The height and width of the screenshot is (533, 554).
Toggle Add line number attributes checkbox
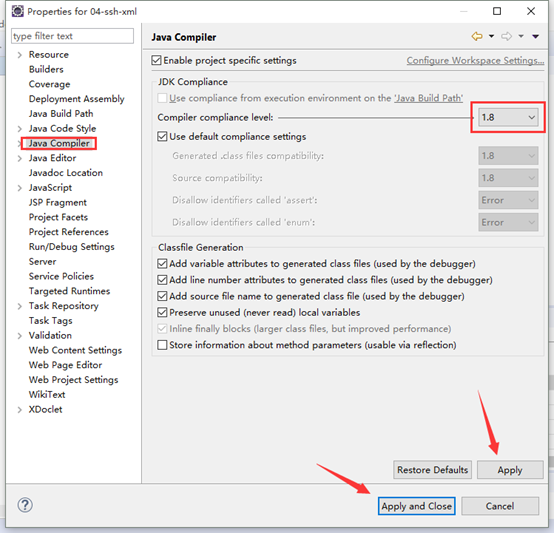162,280
